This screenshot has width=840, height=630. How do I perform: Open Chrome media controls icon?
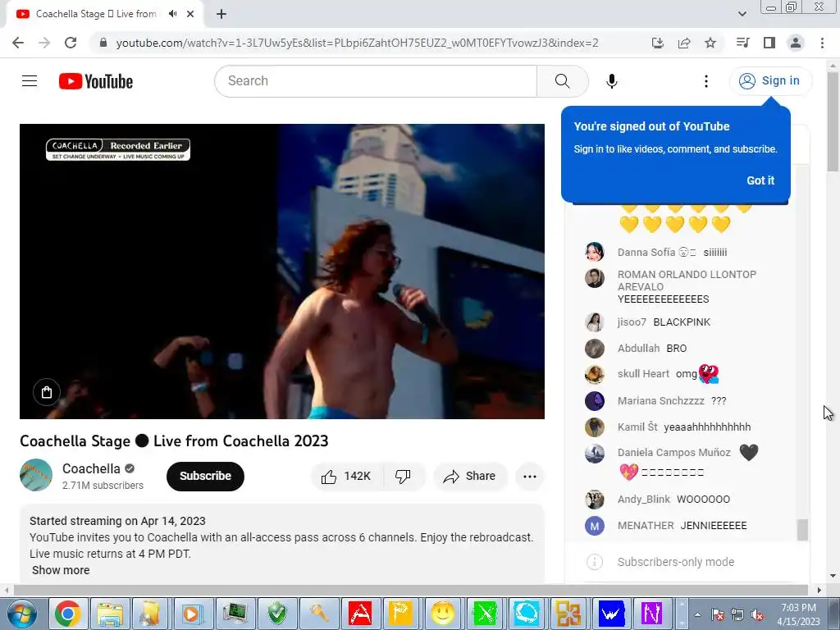click(x=742, y=43)
